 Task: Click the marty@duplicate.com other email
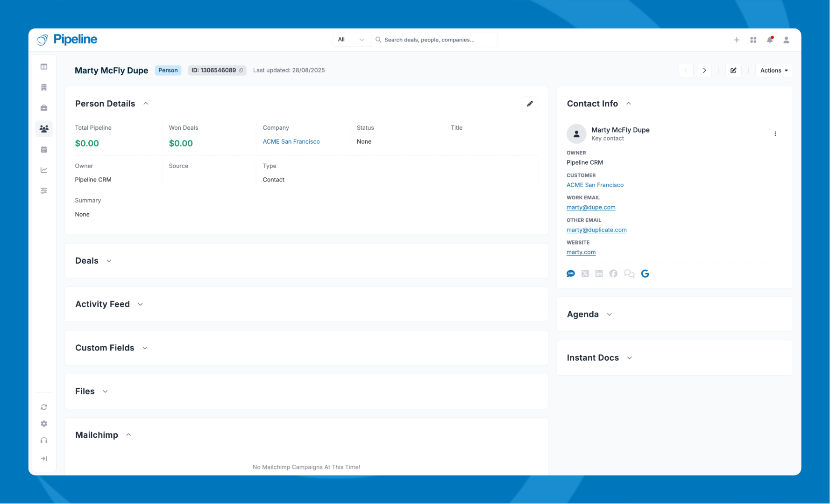(x=596, y=230)
